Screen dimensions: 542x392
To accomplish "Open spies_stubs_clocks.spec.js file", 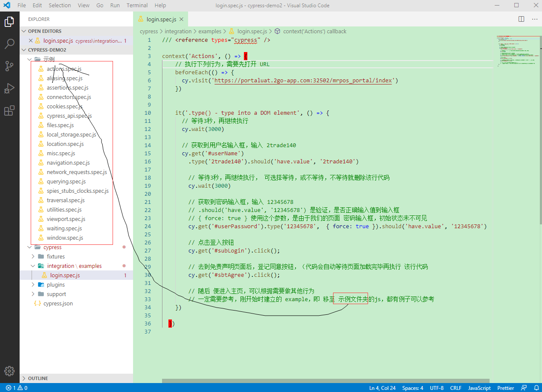I will [78, 191].
